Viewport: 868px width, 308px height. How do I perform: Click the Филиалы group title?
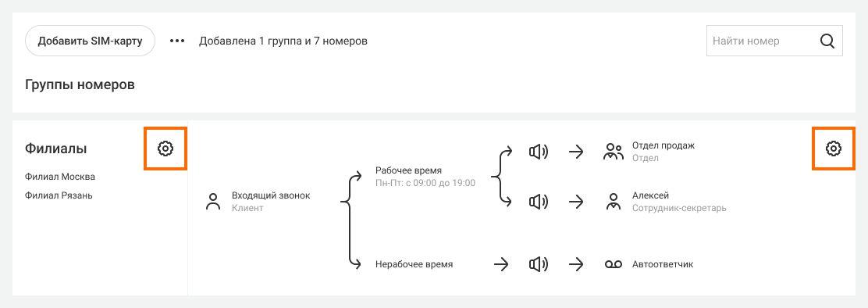56,149
